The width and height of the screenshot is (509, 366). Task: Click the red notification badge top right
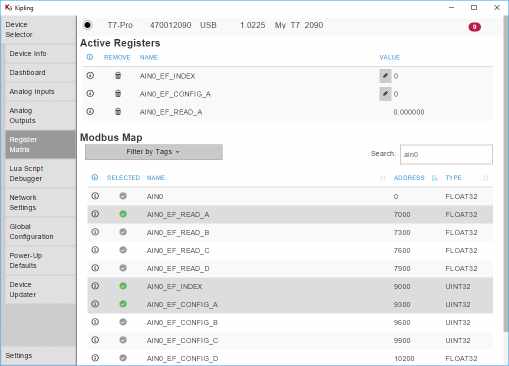click(474, 27)
